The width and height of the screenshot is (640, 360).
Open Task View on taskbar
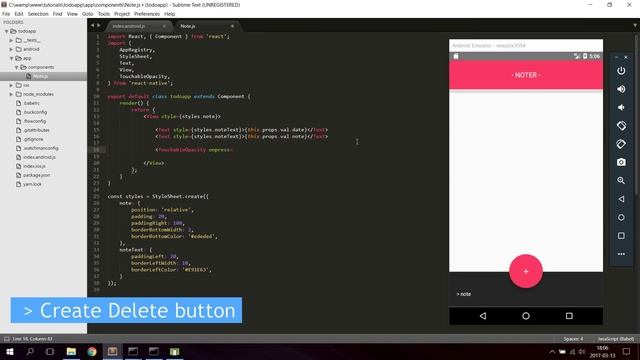[x=50, y=351]
